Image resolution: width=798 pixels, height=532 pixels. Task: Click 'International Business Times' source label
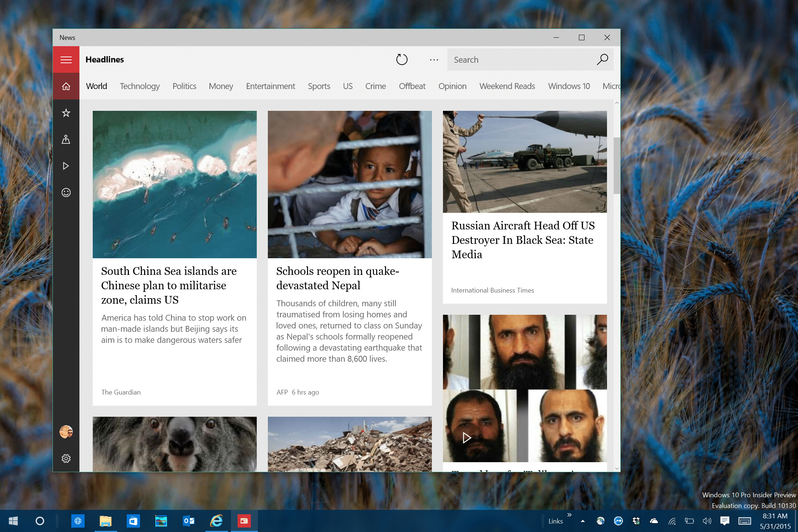coord(492,290)
